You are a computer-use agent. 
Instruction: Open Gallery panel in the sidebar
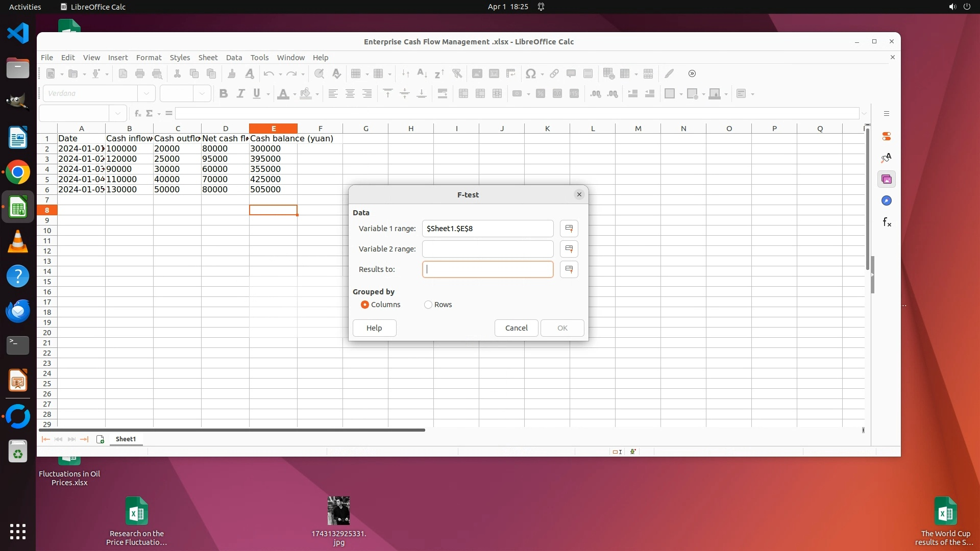point(887,180)
